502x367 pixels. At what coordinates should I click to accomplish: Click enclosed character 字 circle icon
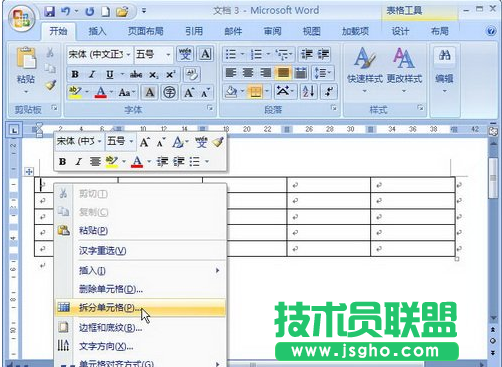pyautogui.click(x=169, y=92)
